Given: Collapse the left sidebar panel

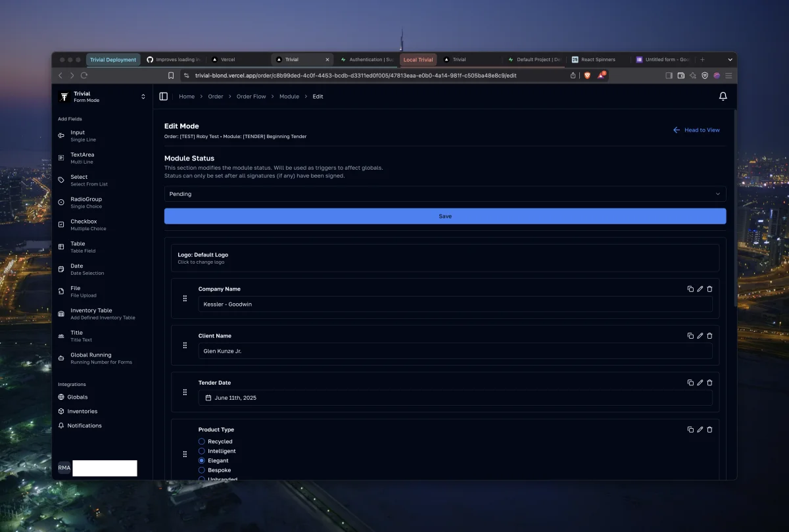Looking at the screenshot, I should click(x=163, y=96).
